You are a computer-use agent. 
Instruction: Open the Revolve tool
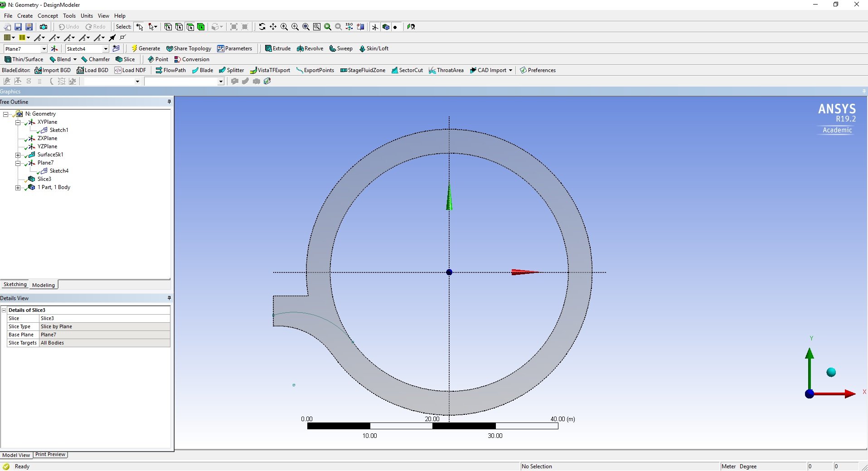310,49
